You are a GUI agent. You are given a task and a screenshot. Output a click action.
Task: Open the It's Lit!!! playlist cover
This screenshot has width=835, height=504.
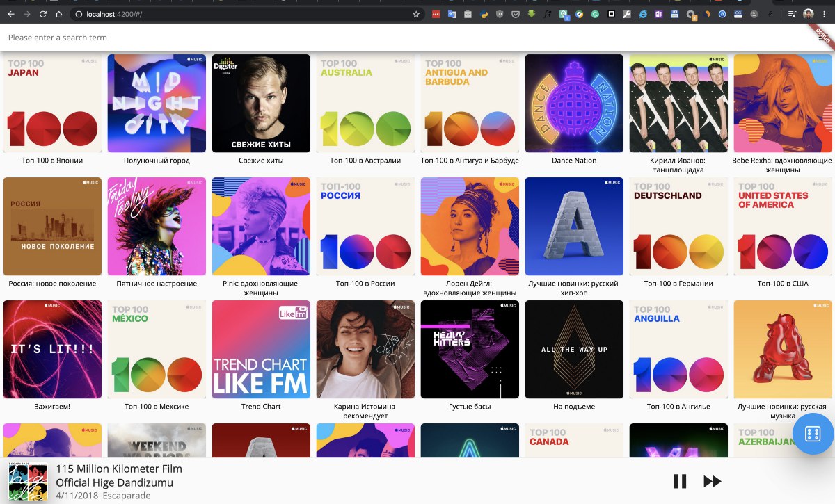point(52,349)
